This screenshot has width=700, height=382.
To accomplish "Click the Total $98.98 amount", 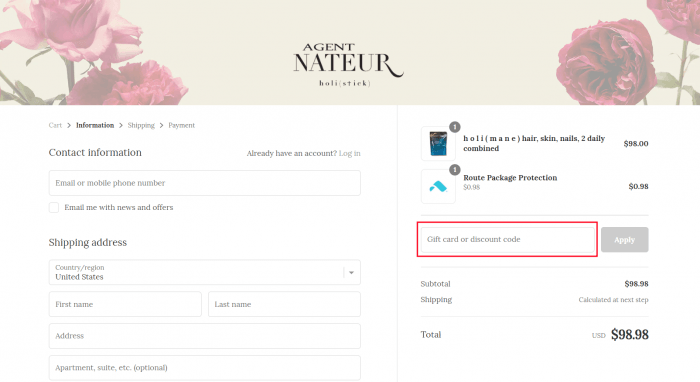I will tap(629, 335).
